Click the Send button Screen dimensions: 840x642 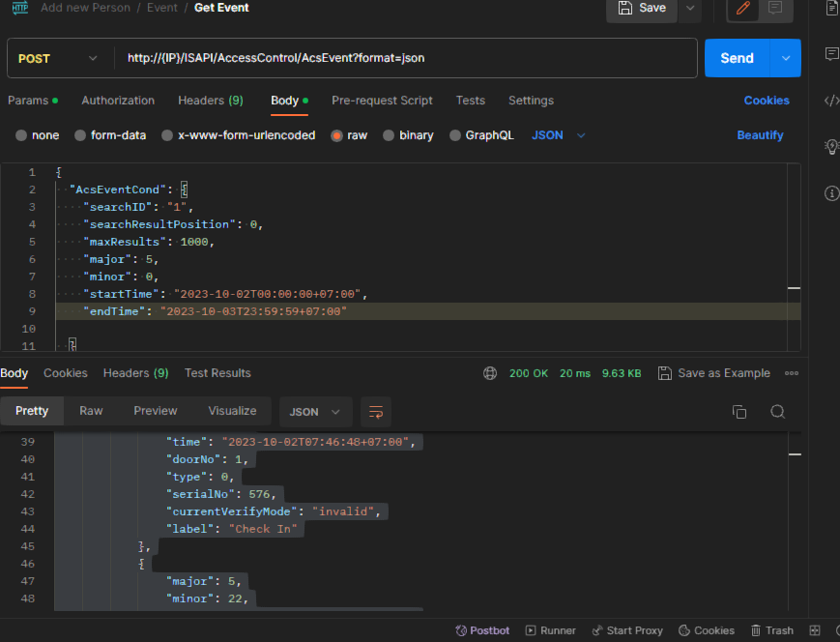pyautogui.click(x=737, y=58)
